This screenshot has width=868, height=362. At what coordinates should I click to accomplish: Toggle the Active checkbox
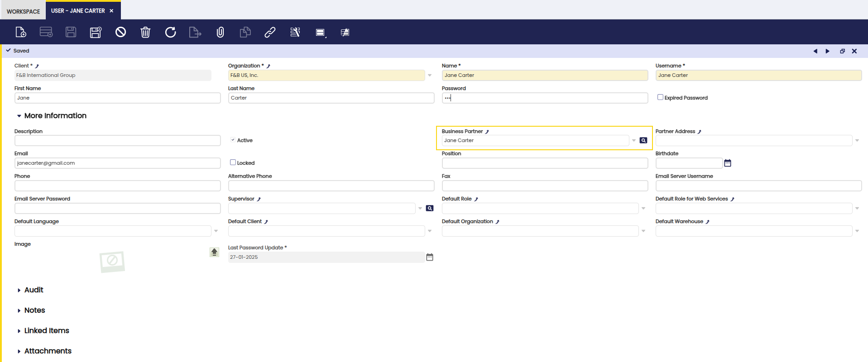coord(233,140)
